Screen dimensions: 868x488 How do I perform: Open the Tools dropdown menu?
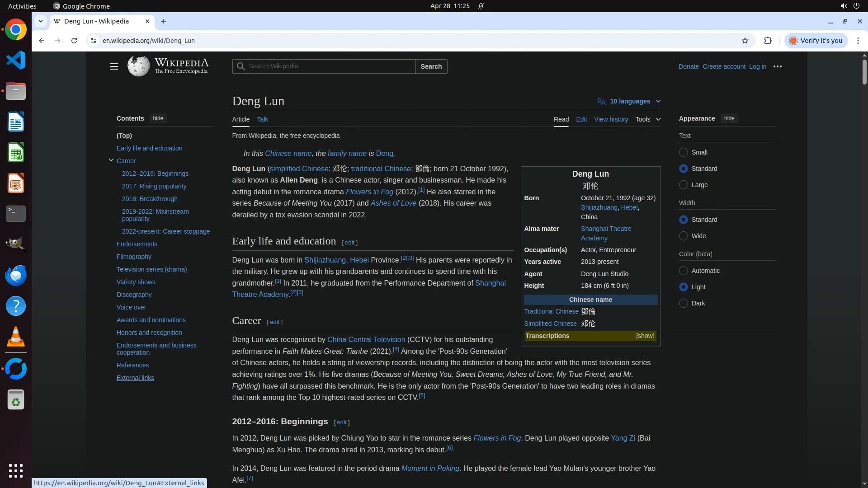[x=647, y=119]
